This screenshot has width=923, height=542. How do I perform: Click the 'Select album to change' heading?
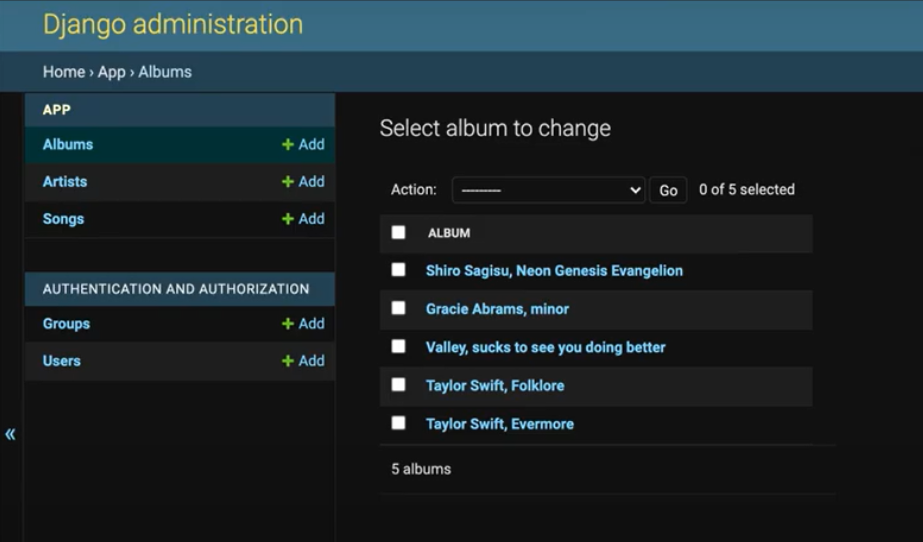(x=495, y=128)
